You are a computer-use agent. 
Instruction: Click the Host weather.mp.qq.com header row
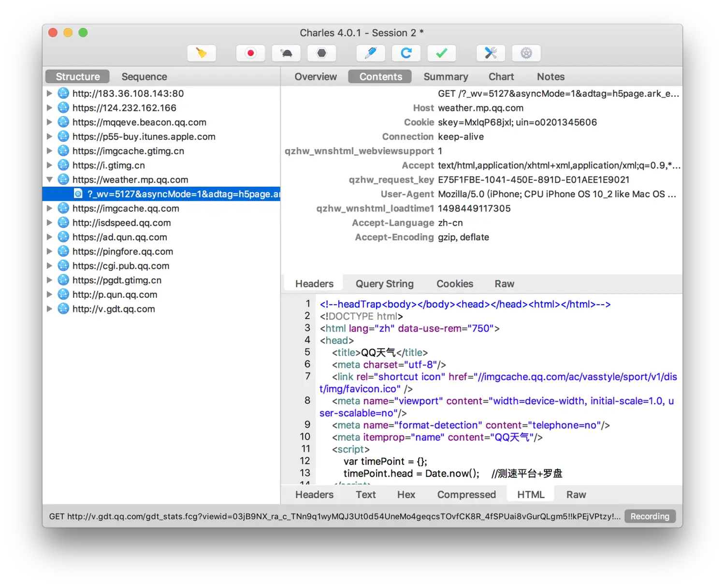(481, 108)
